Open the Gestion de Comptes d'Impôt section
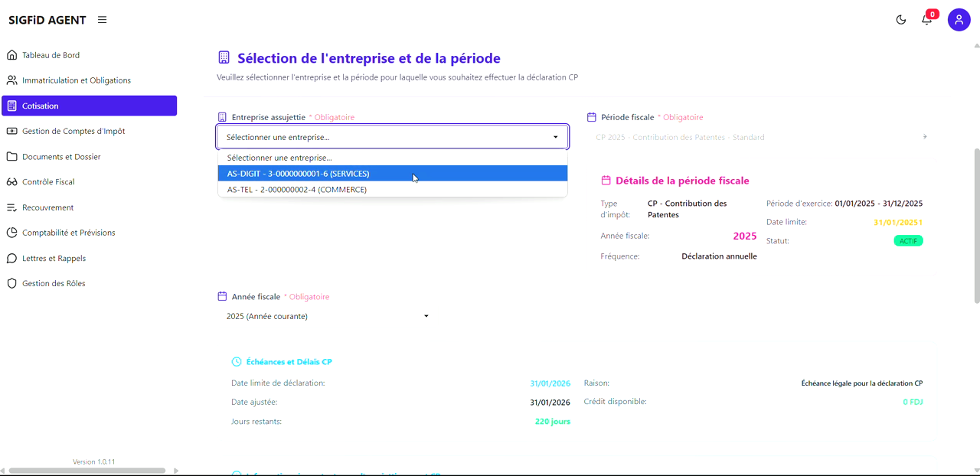 tap(11, 131)
